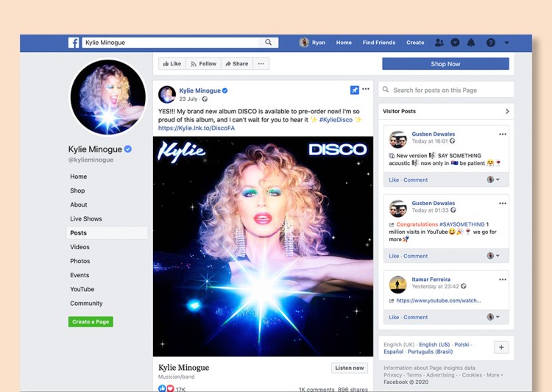This screenshot has width=552, height=392.
Task: Switch language to English (US)
Action: (434, 344)
